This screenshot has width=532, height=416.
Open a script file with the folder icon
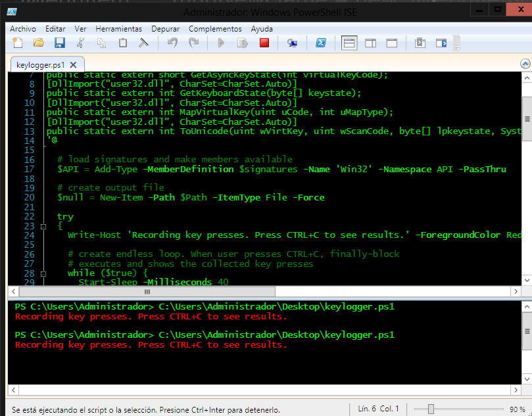click(39, 43)
